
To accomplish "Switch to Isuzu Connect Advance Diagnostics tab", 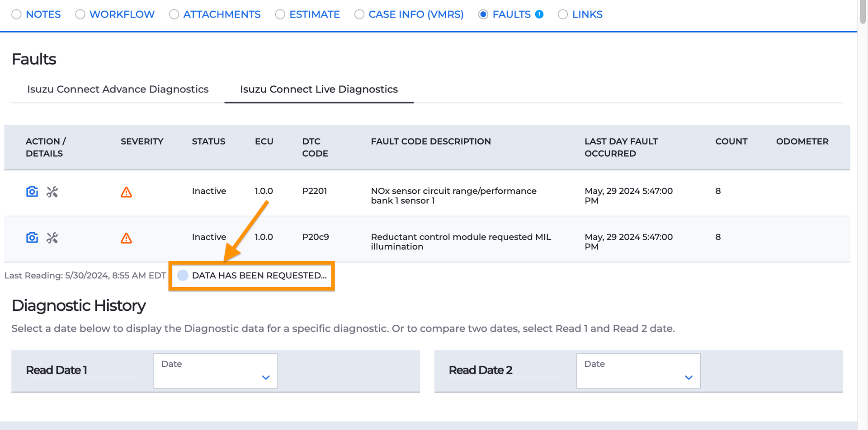I will (x=118, y=89).
